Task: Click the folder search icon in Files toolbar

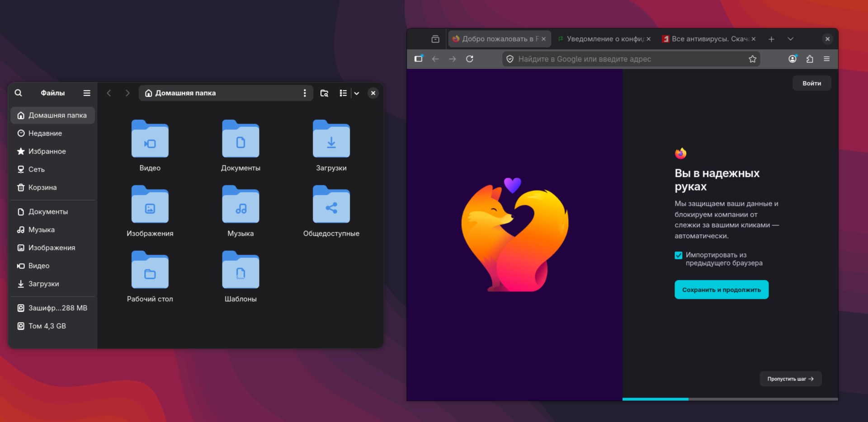Action: tap(324, 93)
